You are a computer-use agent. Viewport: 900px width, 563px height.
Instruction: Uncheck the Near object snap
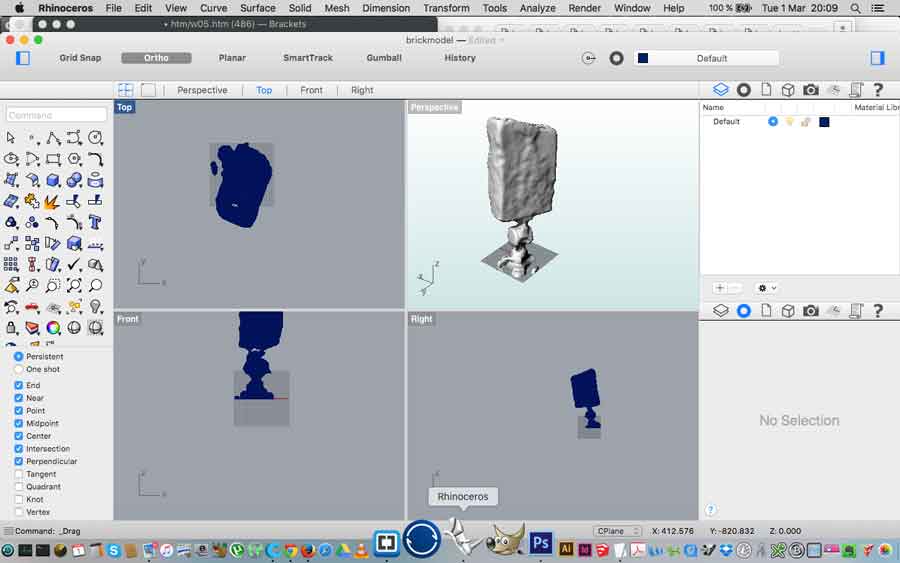[18, 398]
